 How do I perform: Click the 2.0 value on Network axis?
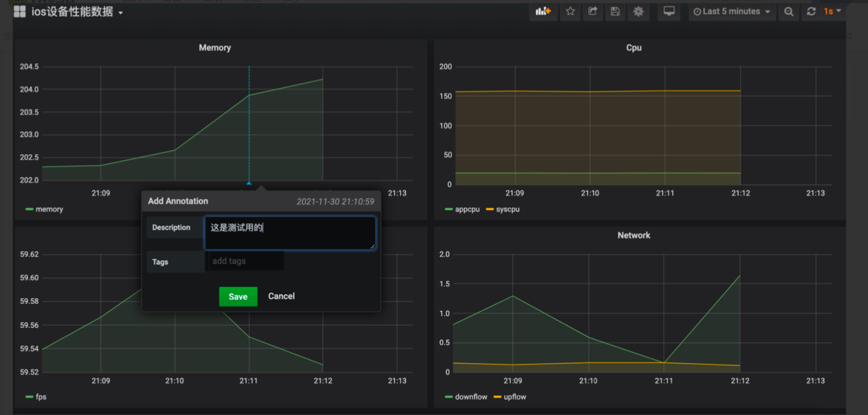(x=445, y=255)
